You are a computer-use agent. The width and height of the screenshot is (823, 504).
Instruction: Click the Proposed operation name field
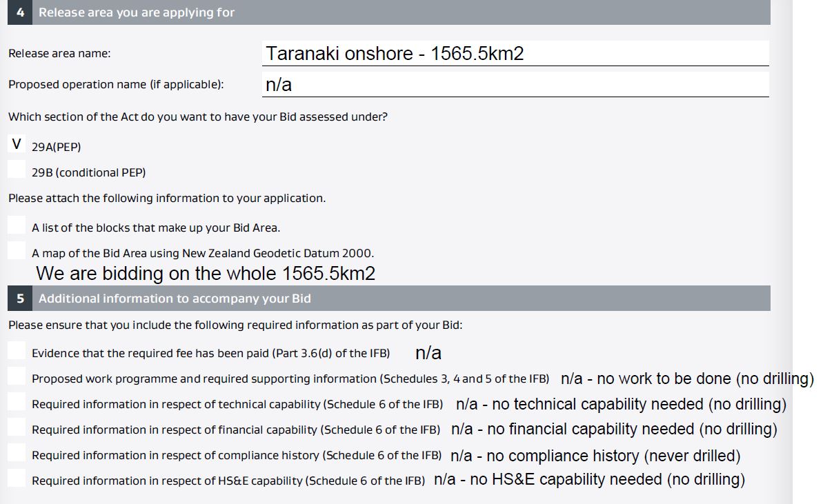[515, 85]
